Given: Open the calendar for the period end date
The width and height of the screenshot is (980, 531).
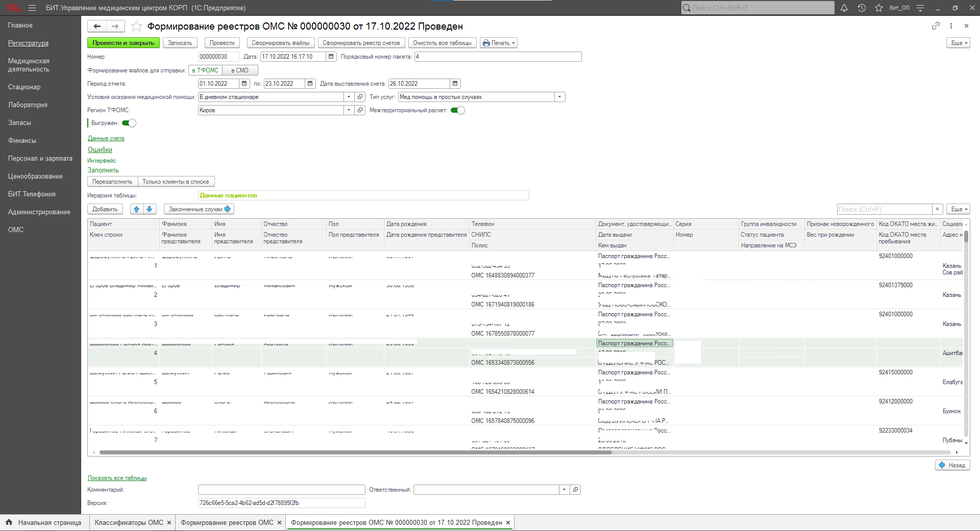Looking at the screenshot, I should [310, 84].
